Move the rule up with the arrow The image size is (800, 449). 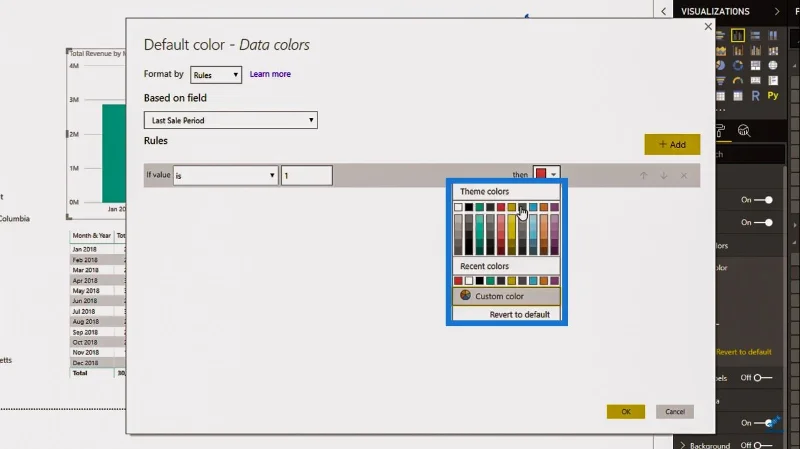[643, 176]
